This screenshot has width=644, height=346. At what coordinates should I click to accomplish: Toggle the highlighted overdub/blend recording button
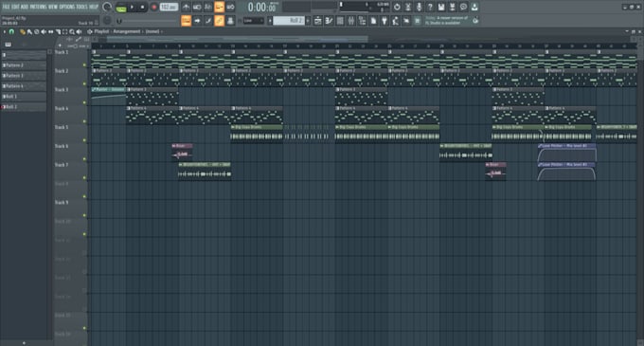point(220,7)
